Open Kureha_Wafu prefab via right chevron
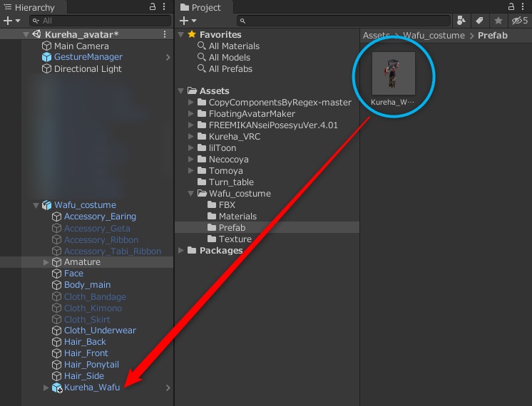 click(x=168, y=387)
